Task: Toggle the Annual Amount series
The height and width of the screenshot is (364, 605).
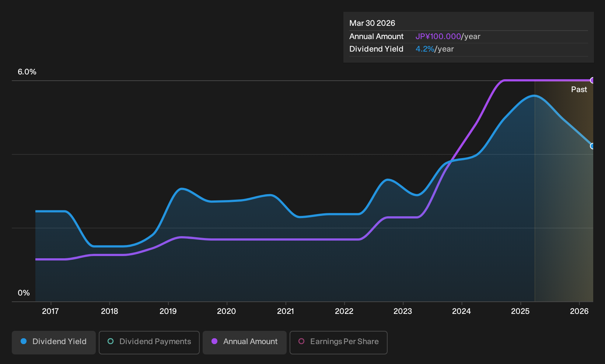Action: [x=245, y=342]
